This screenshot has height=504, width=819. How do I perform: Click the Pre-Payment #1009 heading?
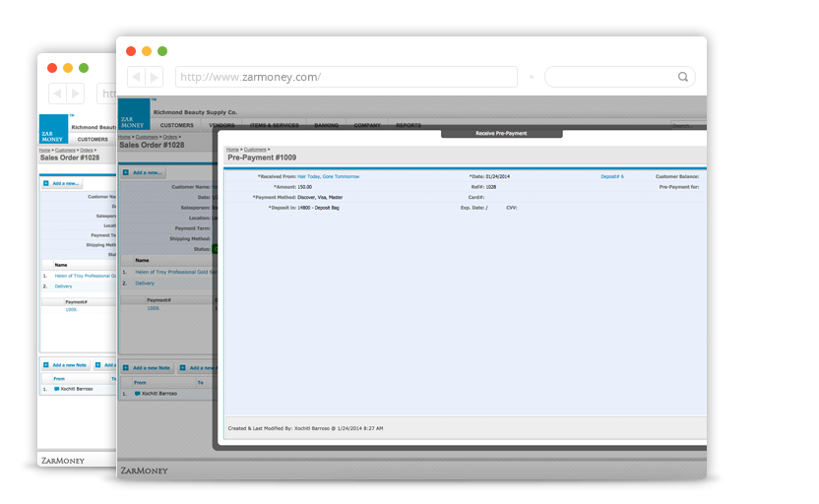click(262, 157)
